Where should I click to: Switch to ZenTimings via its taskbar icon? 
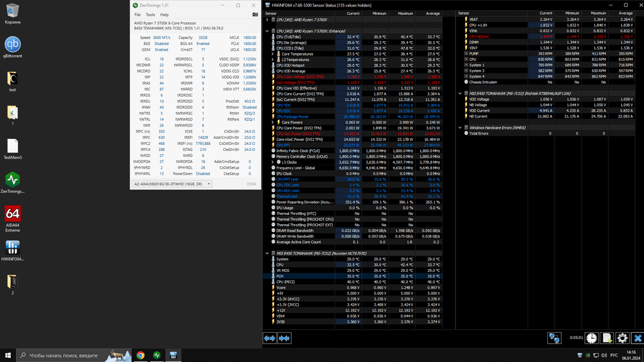tap(157, 355)
